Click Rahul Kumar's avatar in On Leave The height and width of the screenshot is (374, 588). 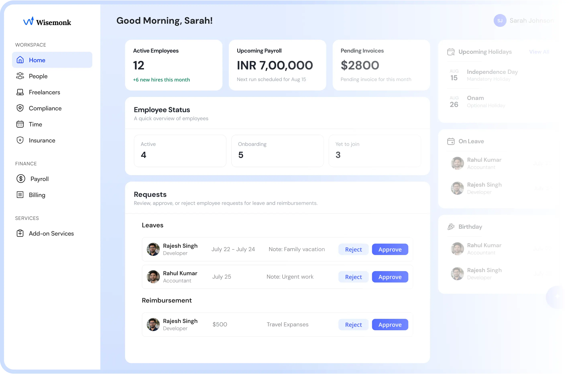457,163
